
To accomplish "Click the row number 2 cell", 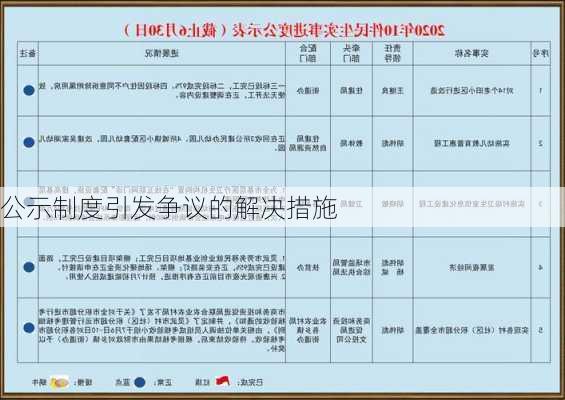I will click(x=540, y=143).
